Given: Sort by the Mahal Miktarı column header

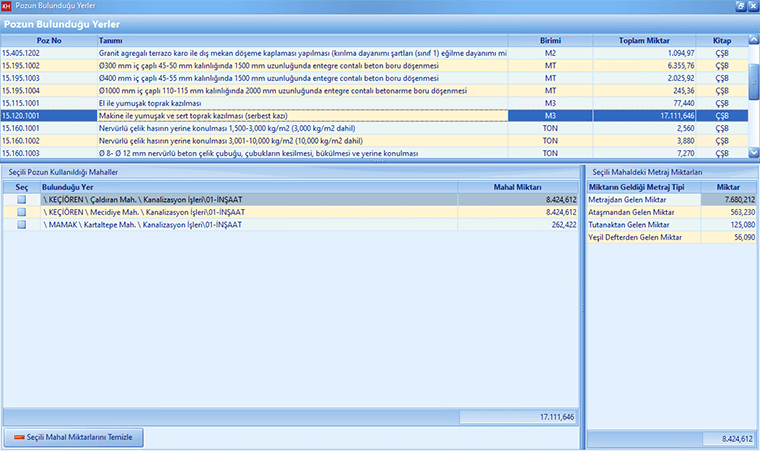Looking at the screenshot, I should point(544,187).
